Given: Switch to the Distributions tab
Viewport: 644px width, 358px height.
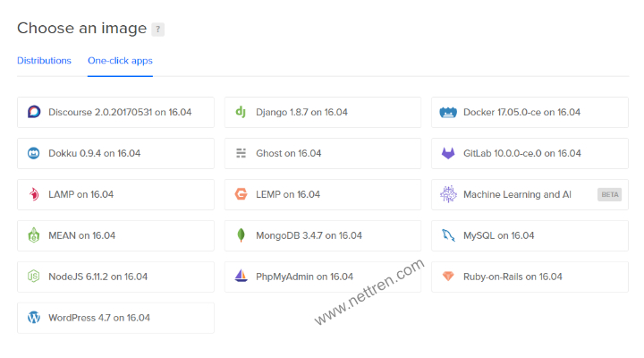Looking at the screenshot, I should [x=44, y=61].
